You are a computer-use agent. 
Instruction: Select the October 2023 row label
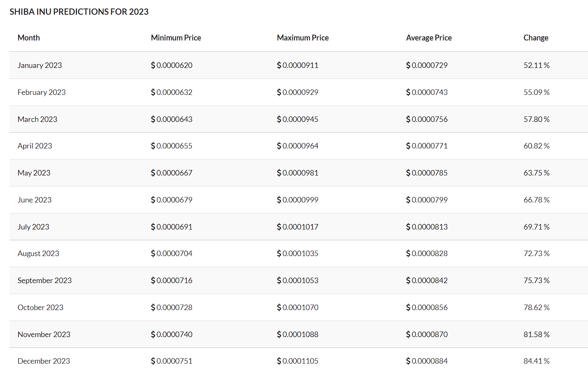41,307
